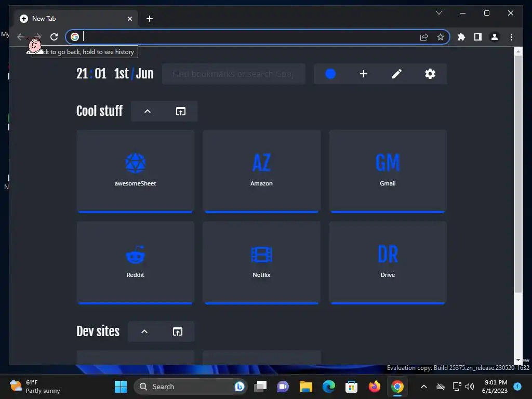
Task: Collapse the Cool stuff group
Action: click(x=148, y=111)
